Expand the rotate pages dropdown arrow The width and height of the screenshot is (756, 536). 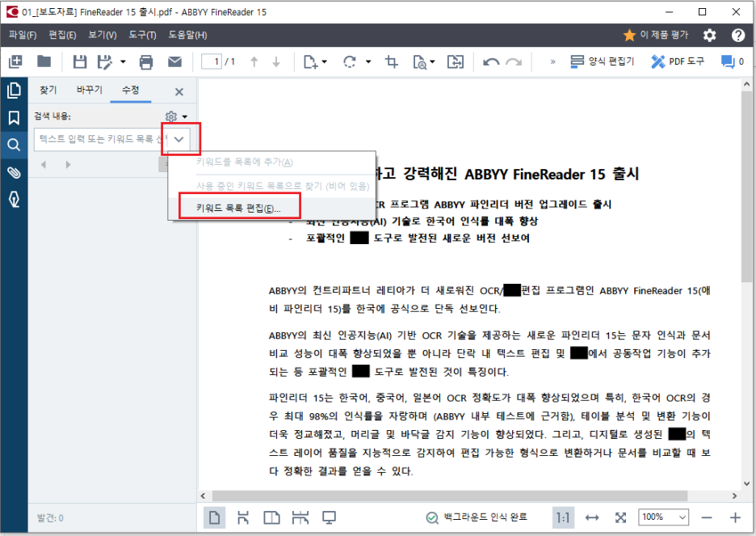click(x=368, y=61)
